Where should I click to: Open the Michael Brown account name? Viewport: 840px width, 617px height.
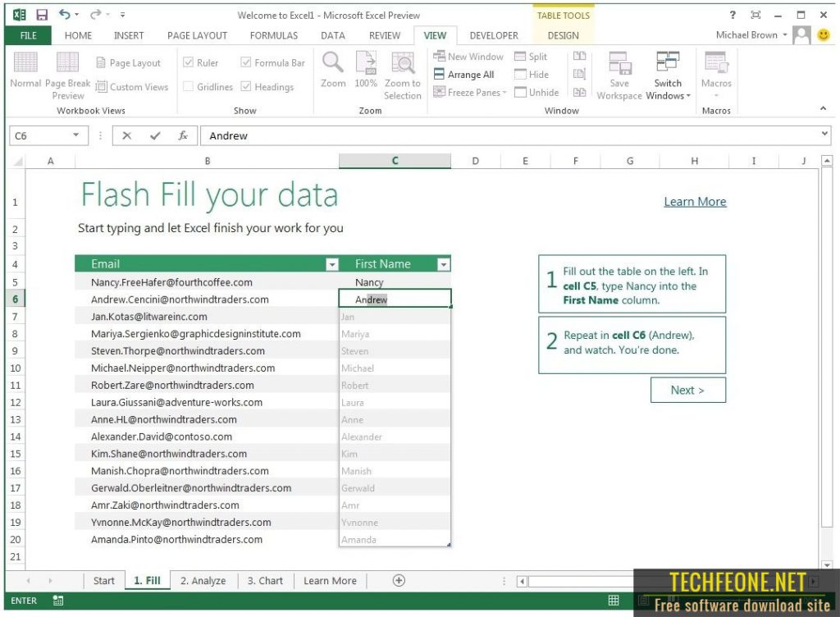[x=746, y=34]
